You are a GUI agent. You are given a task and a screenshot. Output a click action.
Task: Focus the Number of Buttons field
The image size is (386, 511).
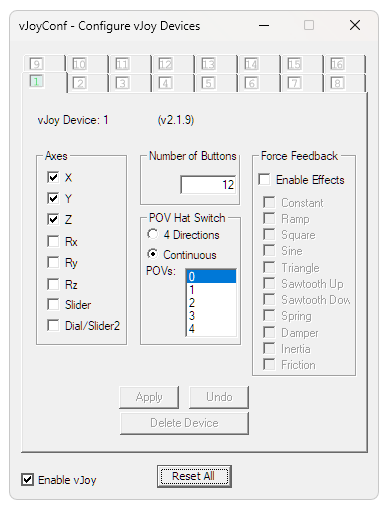pyautogui.click(x=208, y=184)
